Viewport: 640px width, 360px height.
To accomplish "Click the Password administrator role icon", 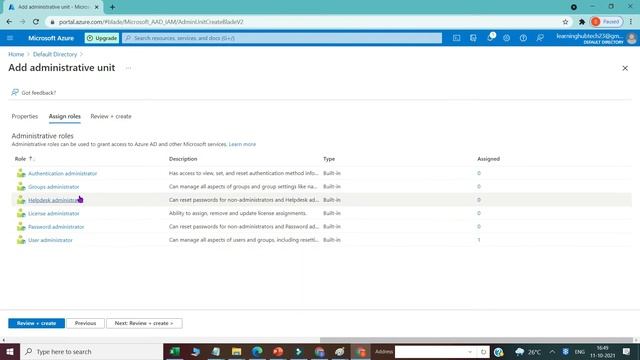I will (21, 227).
